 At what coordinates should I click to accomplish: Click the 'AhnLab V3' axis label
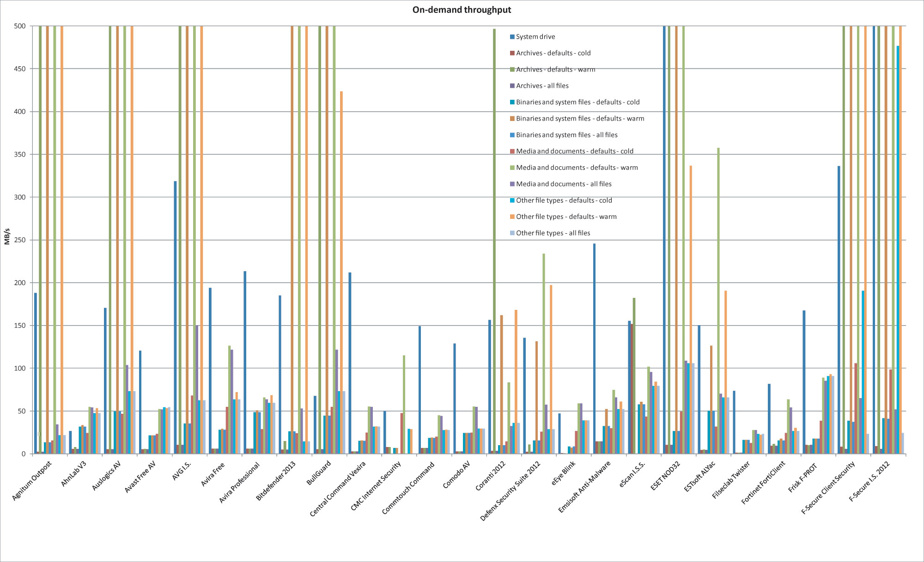coord(74,473)
